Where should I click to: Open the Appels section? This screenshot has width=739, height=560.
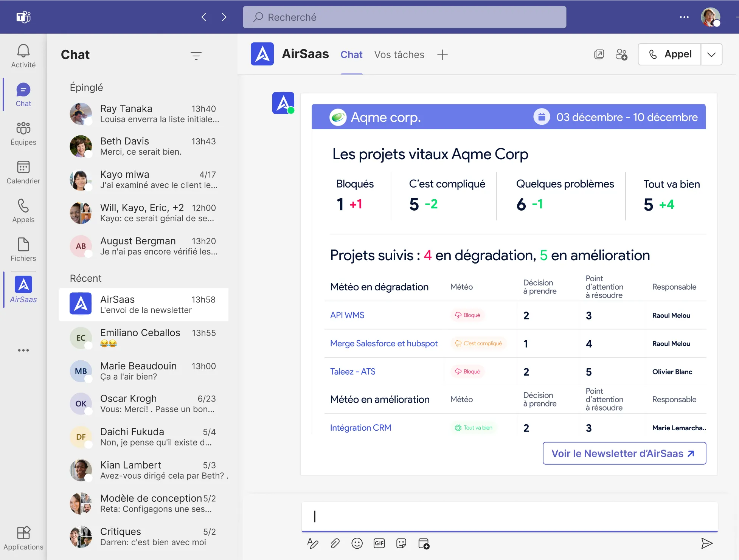click(23, 211)
